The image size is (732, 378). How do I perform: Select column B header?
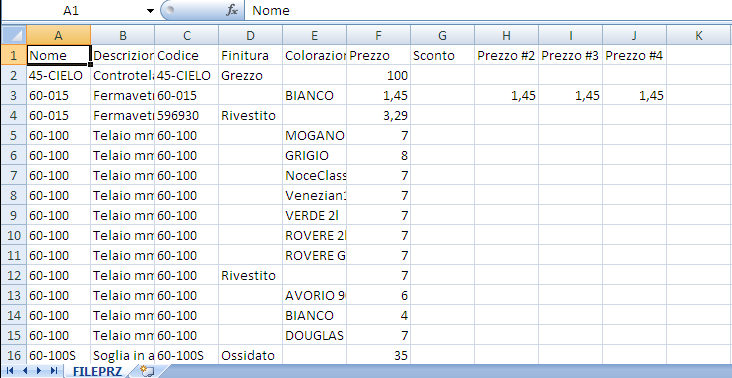122,35
